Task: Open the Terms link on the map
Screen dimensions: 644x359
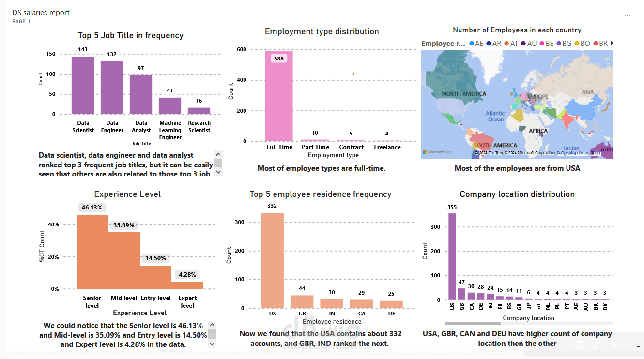Action: click(597, 153)
